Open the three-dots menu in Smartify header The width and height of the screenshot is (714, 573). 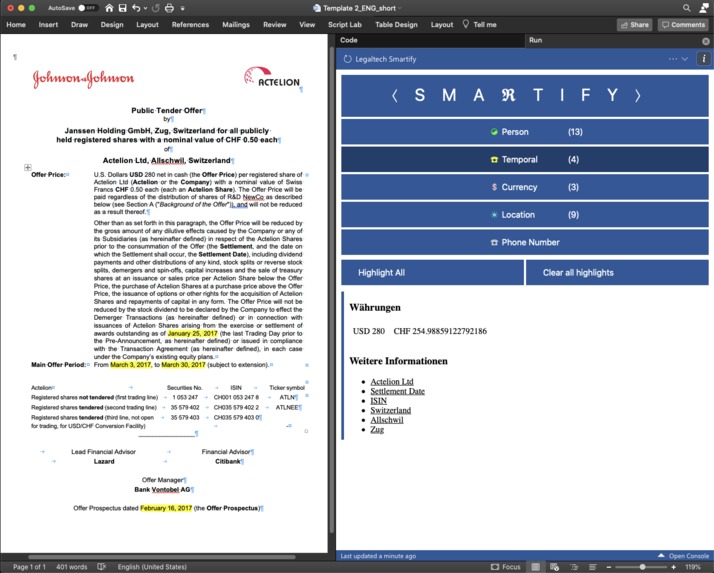coord(673,59)
